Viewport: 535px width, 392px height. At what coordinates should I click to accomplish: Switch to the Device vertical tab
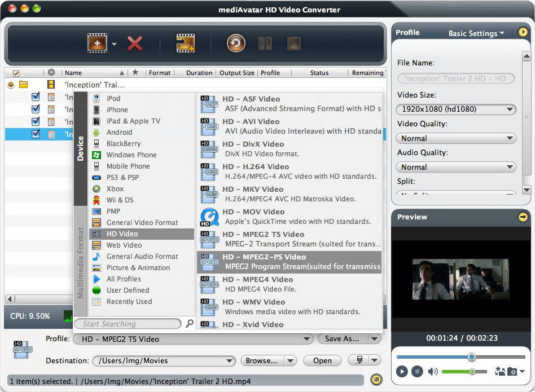click(81, 148)
